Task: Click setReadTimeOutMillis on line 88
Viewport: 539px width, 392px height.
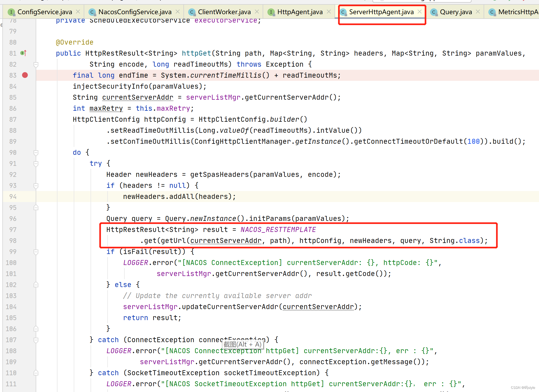Action: [x=152, y=130]
